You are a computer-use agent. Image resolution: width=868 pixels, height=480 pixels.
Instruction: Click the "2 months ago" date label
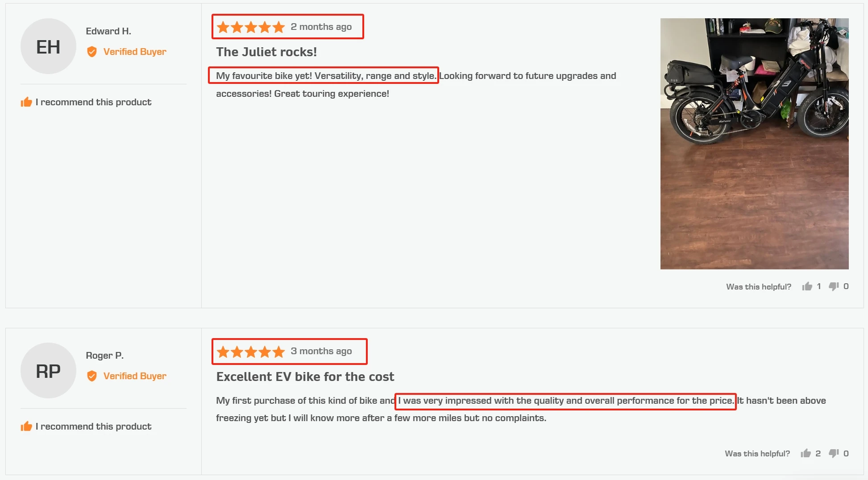(x=321, y=27)
